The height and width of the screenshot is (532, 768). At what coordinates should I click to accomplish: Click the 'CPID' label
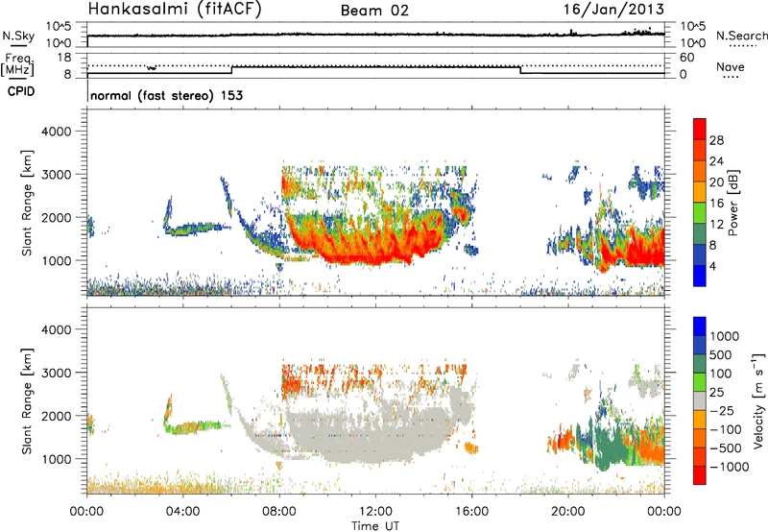pyautogui.click(x=21, y=91)
